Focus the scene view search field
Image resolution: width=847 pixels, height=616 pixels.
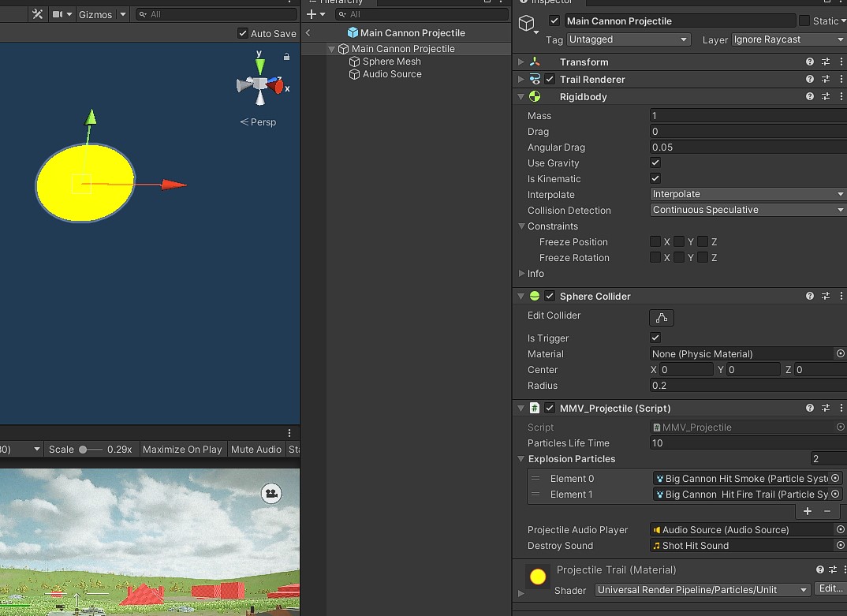pos(216,14)
